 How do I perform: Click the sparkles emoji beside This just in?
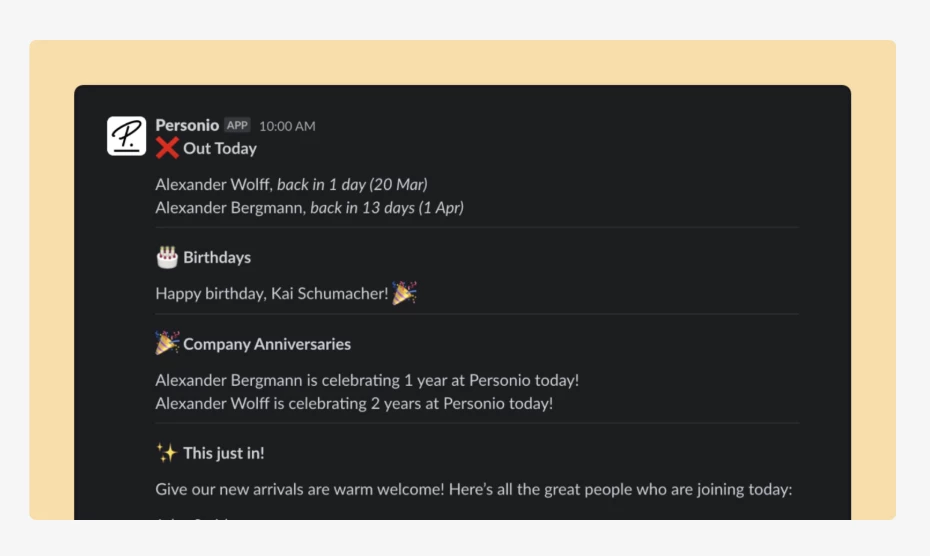pos(167,453)
